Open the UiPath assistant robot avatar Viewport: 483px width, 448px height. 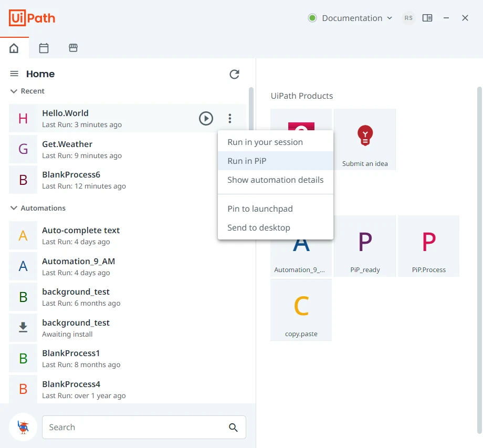click(x=23, y=427)
